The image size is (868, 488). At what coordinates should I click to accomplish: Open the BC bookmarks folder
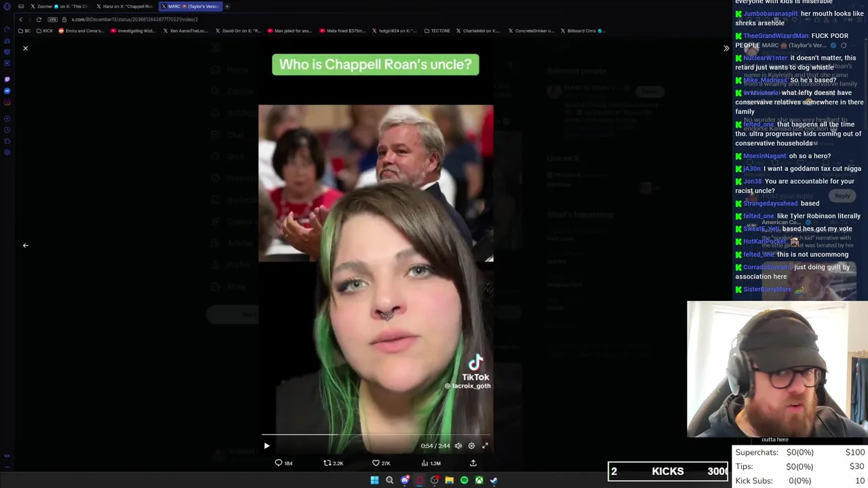pyautogui.click(x=24, y=30)
